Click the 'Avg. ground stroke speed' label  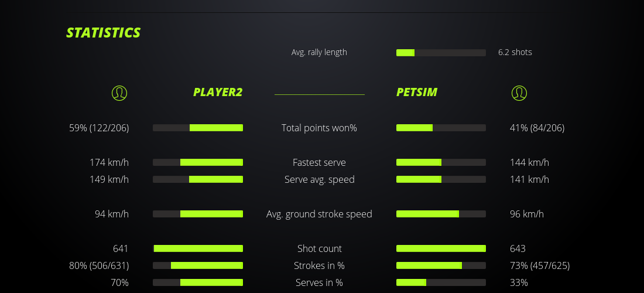(319, 214)
